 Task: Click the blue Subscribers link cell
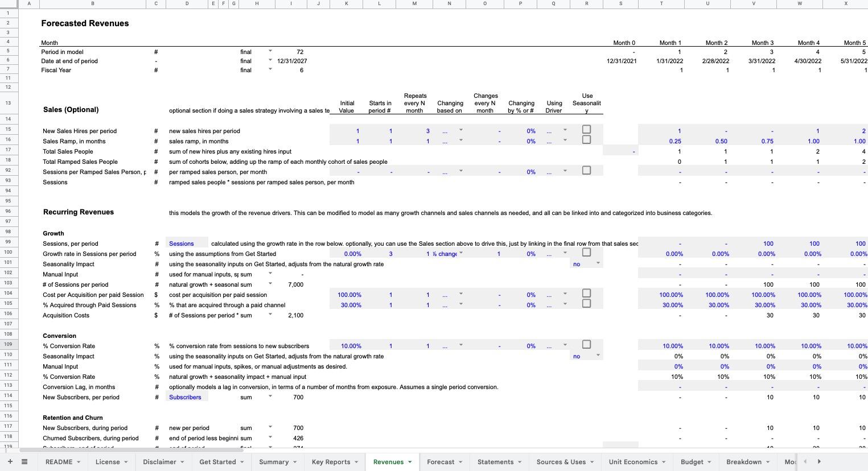[185, 397]
